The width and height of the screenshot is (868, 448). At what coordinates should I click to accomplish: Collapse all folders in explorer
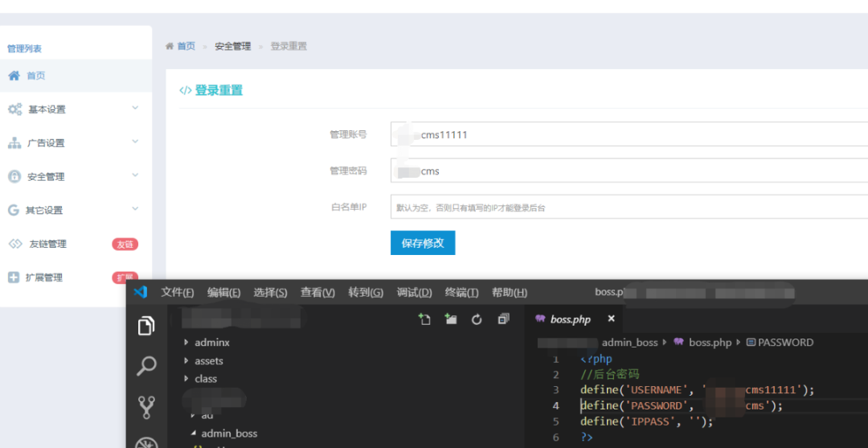pos(503,319)
